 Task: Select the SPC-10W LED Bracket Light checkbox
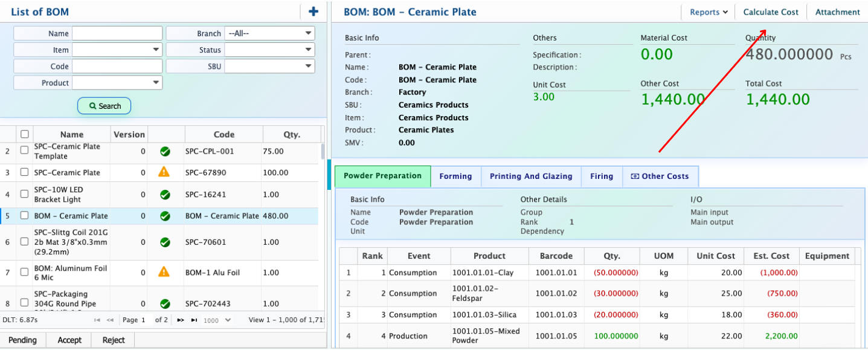(25, 194)
